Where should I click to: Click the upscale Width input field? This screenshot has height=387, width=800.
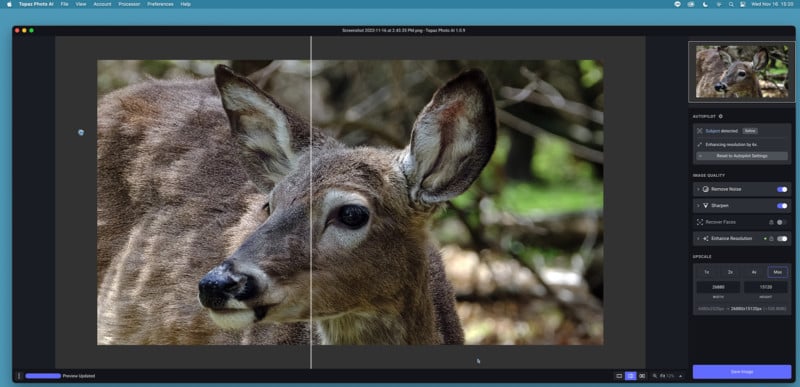point(718,287)
